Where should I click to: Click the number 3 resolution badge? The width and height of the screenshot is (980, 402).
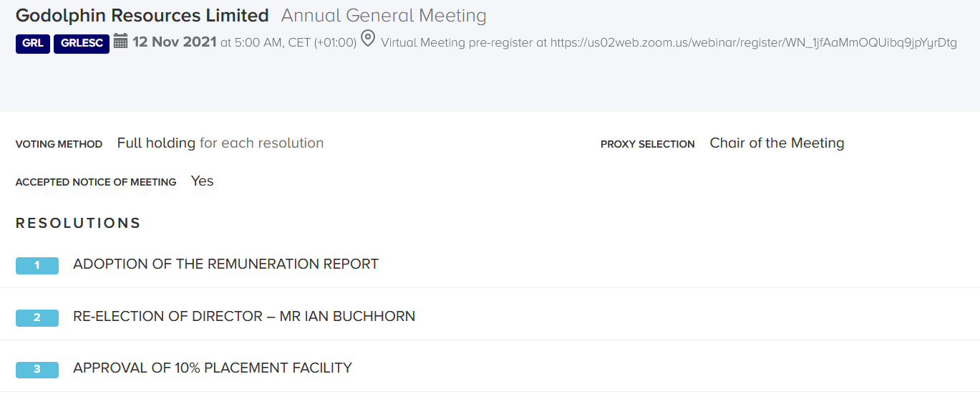[x=37, y=370]
